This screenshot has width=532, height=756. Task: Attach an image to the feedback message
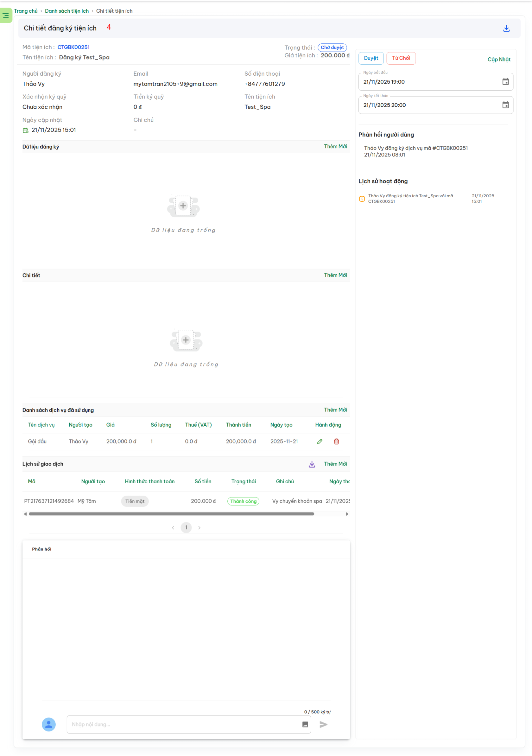point(305,724)
